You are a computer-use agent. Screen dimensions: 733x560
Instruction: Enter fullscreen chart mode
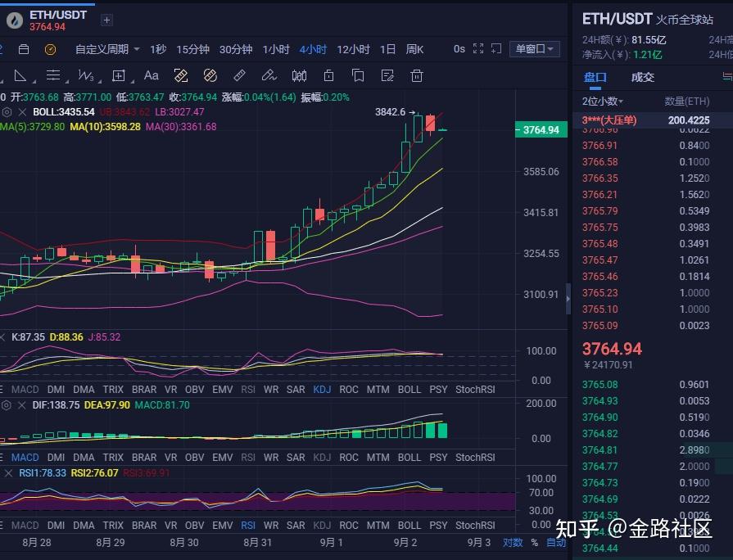click(x=477, y=48)
